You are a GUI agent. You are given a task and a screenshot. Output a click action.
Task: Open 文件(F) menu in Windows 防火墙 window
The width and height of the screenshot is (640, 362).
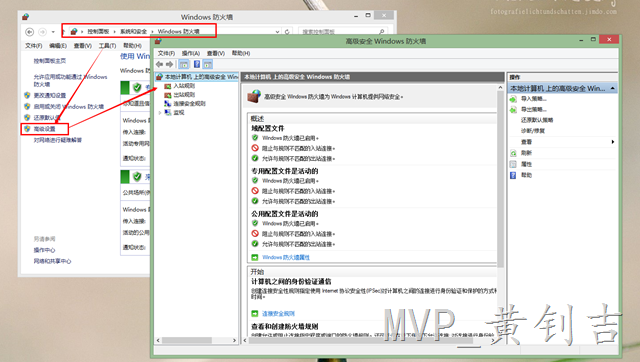coord(33,46)
